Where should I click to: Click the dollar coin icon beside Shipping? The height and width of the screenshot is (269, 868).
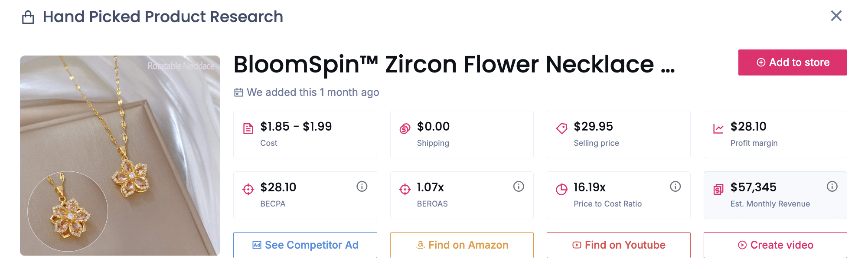coord(404,128)
